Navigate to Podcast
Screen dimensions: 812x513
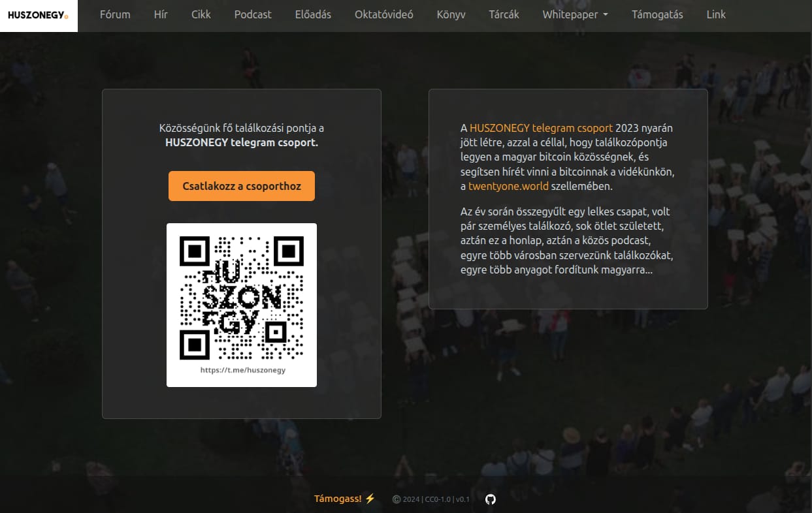pyautogui.click(x=253, y=14)
